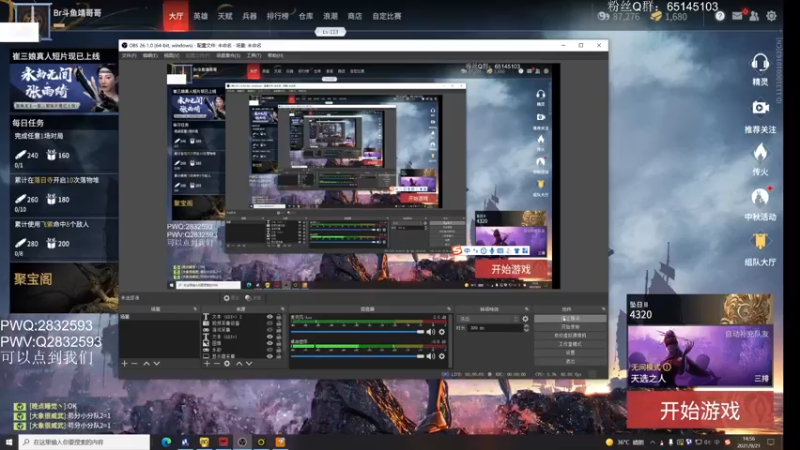Open the 编辑(E) menu in OBS
This screenshot has height=450, width=800.
149,55
